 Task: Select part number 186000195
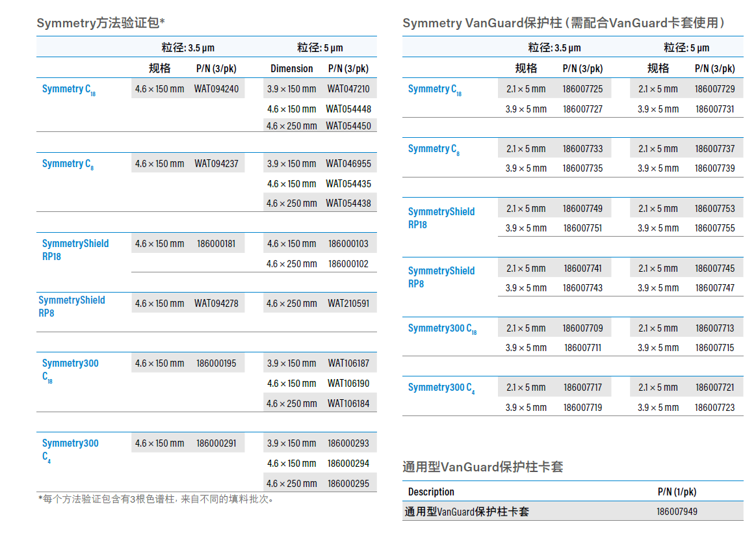pos(216,363)
